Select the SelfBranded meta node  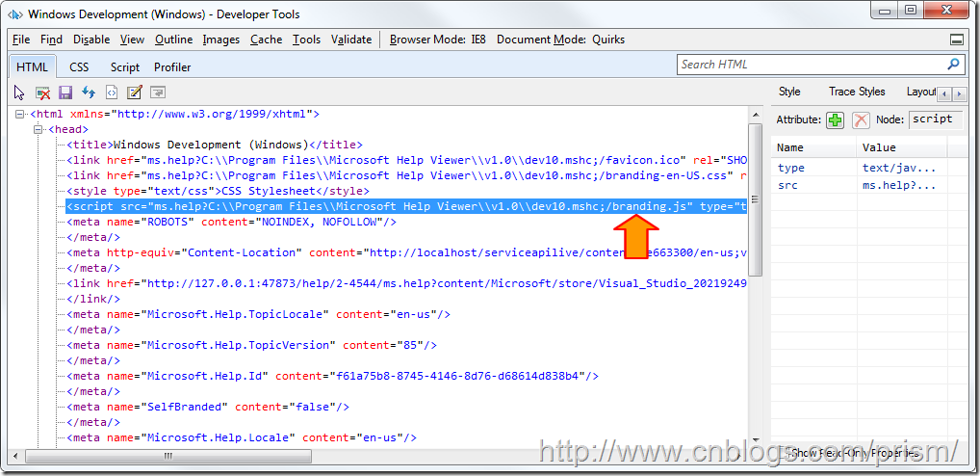point(208,407)
